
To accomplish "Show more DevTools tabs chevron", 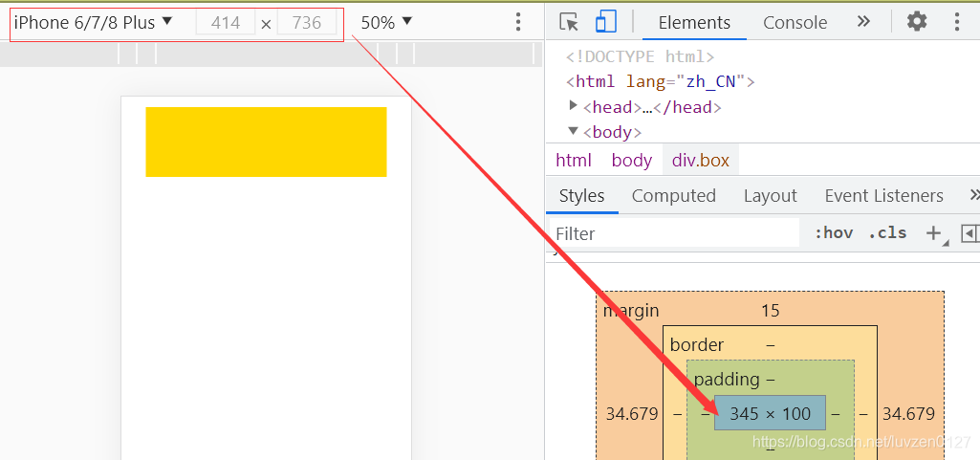I will click(x=863, y=22).
